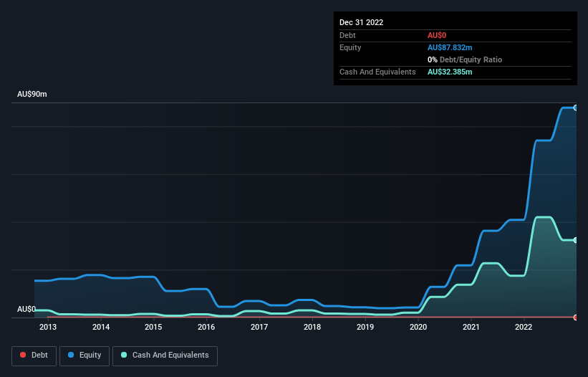Viewport: 588px width, 377px height.
Task: Click the Equity row label in tooltip
Action: (x=350, y=47)
